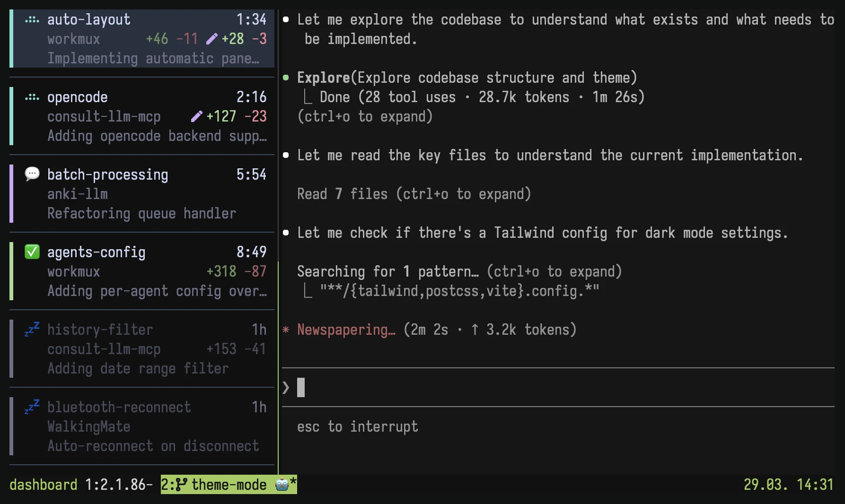
Task: Select the speech bubble icon on batch-processing
Action: pos(31,174)
